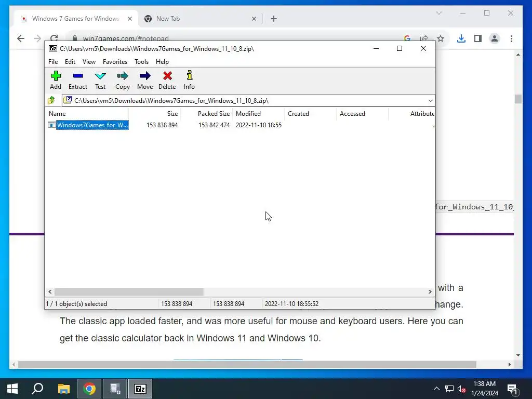Image resolution: width=532 pixels, height=399 pixels.
Task: Sort by Created column header
Action: 311,114
